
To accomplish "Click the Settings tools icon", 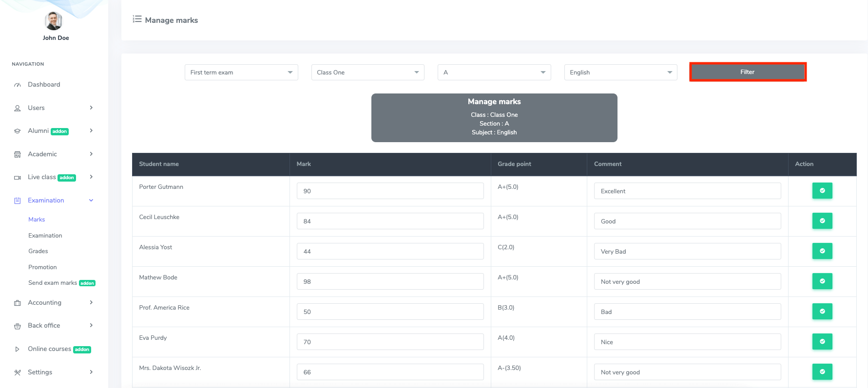I will tap(18, 372).
